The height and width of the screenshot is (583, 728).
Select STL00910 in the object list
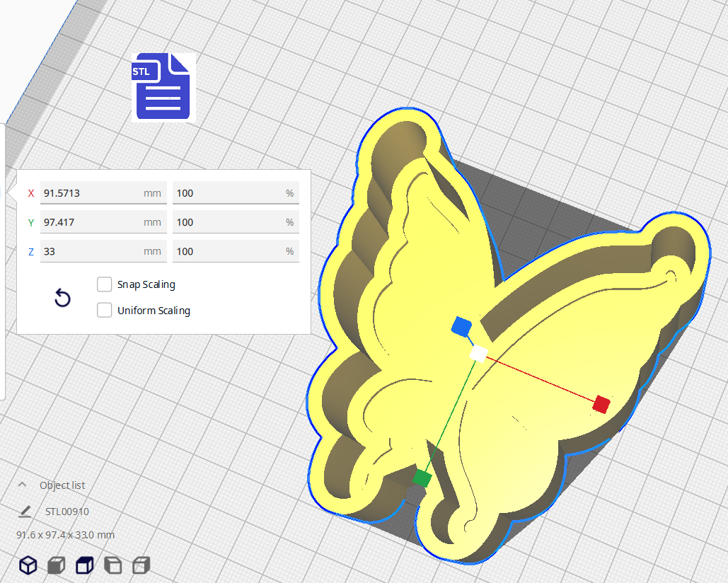click(x=67, y=512)
